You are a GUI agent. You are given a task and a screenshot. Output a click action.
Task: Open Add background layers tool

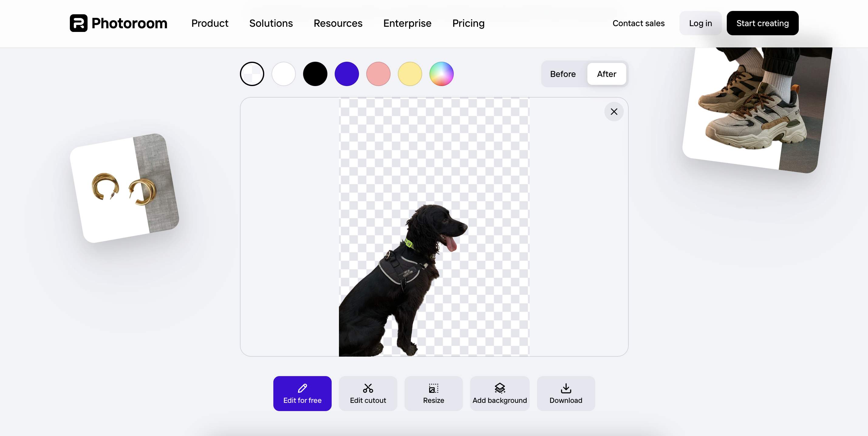(499, 393)
